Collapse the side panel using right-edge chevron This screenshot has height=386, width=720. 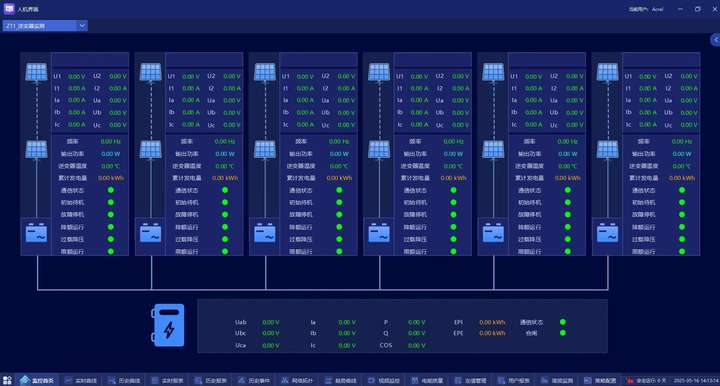point(715,40)
